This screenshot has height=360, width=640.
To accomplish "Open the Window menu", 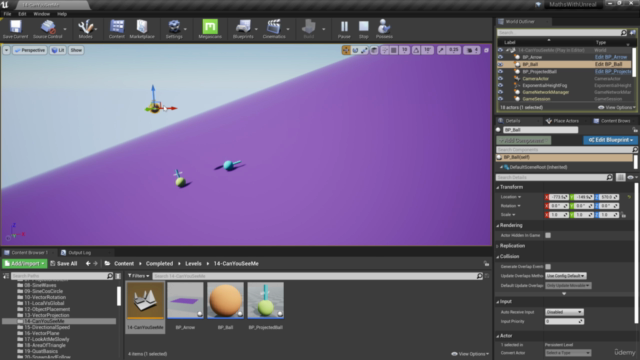I will pos(41,14).
